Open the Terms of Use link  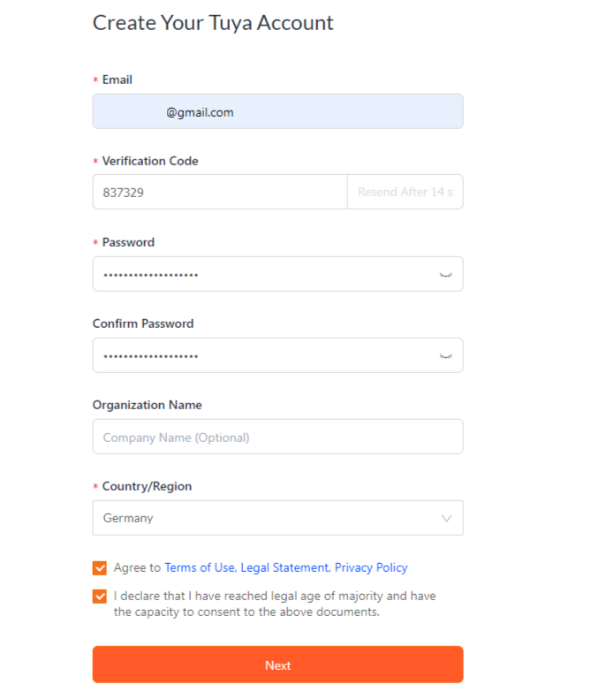click(200, 568)
